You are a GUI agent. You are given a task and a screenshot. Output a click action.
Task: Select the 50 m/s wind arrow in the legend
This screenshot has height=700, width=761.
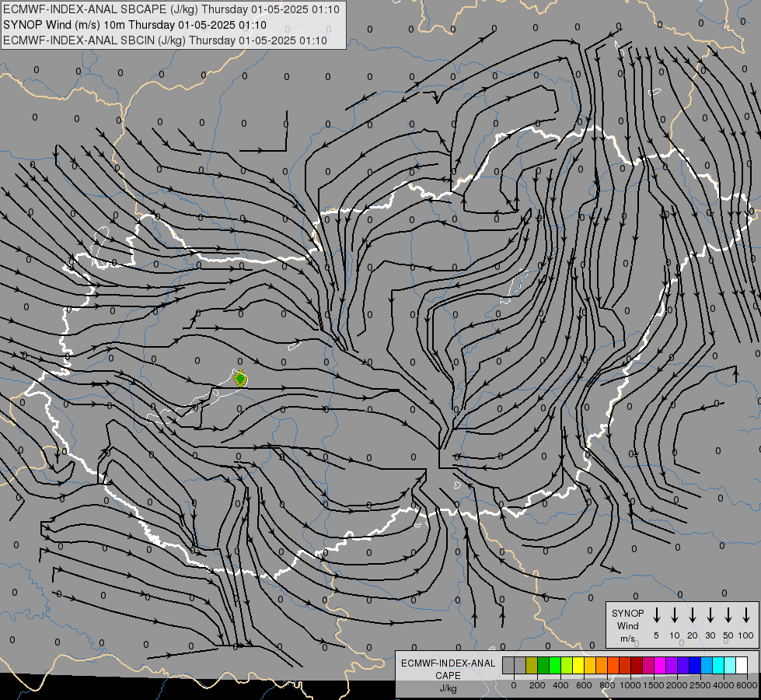(x=728, y=615)
